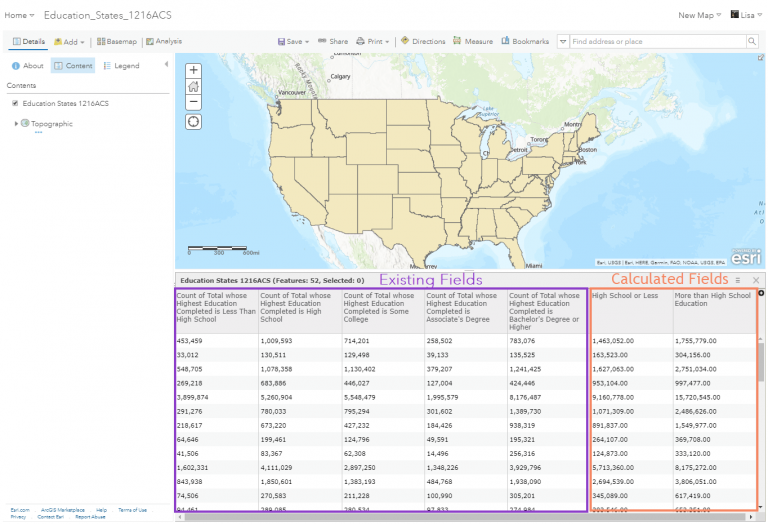
Task: Toggle Education States 1216ACS layer visibility
Action: (x=15, y=103)
